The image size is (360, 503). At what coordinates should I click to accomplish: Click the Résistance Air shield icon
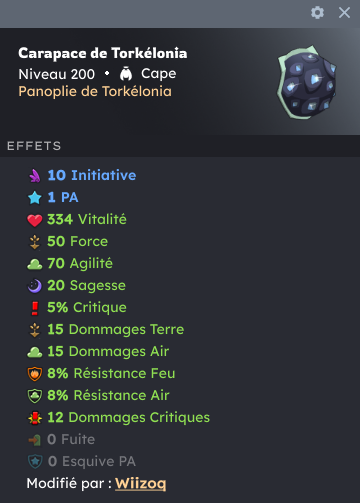tap(35, 396)
